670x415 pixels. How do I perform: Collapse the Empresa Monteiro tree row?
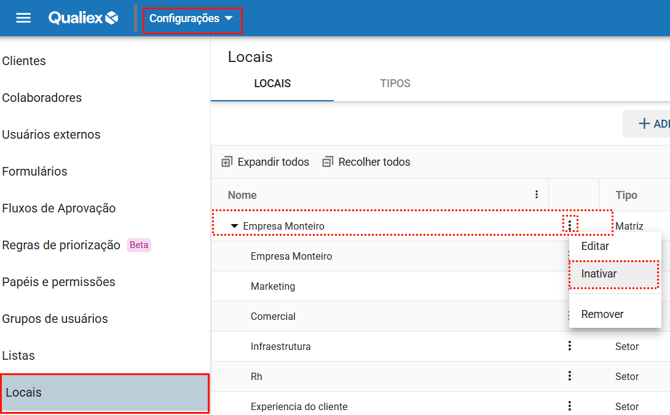[235, 226]
